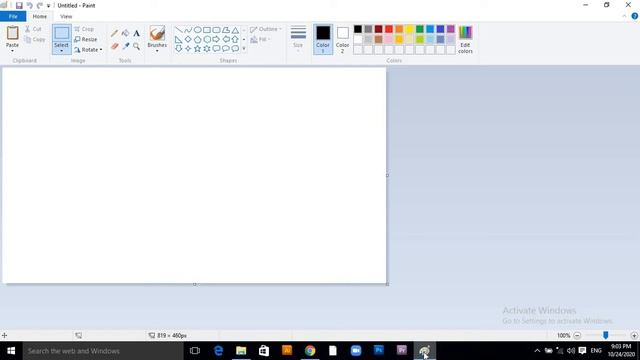Open the line Size dropdown
The width and height of the screenshot is (640, 360).
298,39
